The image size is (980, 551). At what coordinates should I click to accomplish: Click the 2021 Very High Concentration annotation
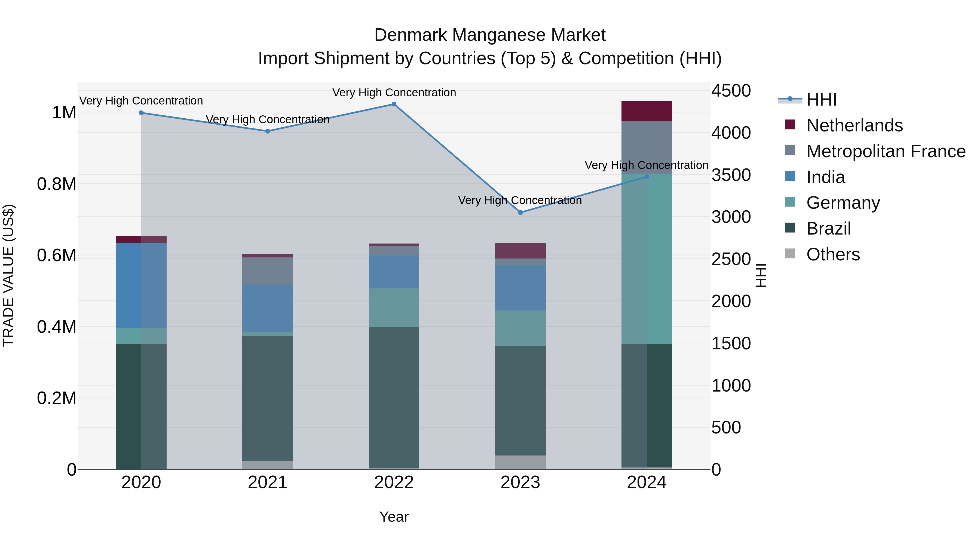pos(267,119)
